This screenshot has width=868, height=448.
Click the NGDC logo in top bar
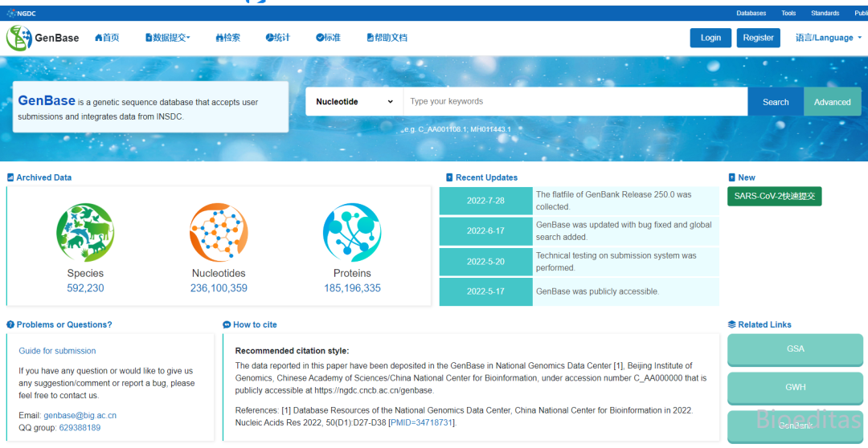coord(22,13)
